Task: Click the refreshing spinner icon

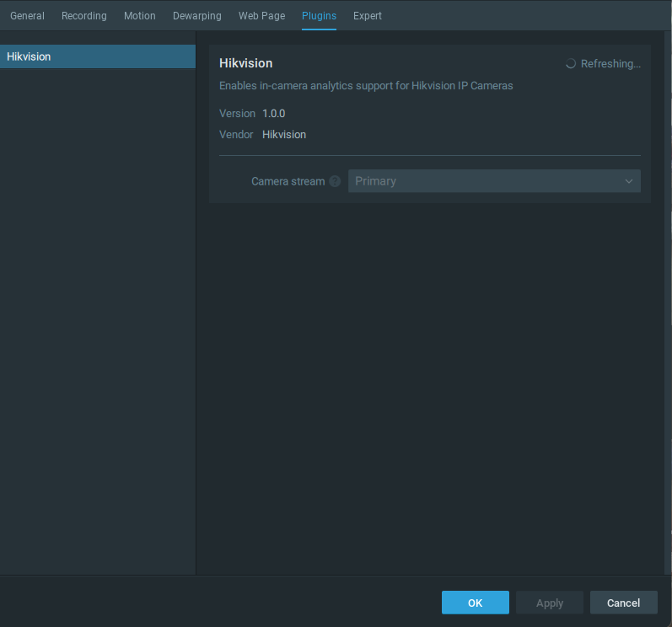Action: point(571,63)
